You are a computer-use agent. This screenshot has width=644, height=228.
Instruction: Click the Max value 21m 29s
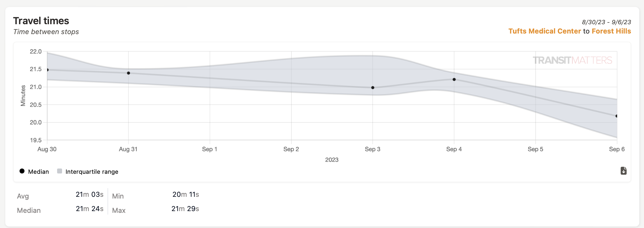185,209
